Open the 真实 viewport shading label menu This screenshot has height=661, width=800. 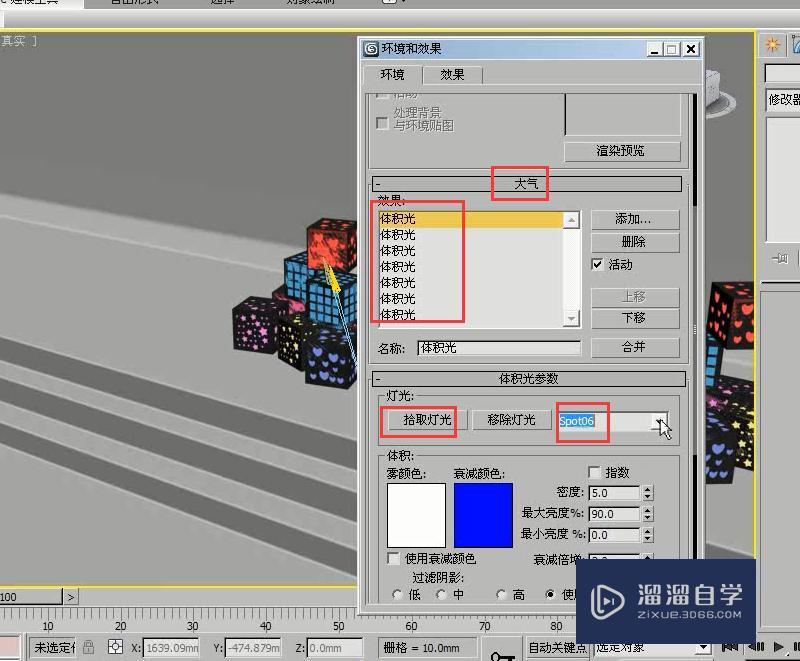[13, 41]
